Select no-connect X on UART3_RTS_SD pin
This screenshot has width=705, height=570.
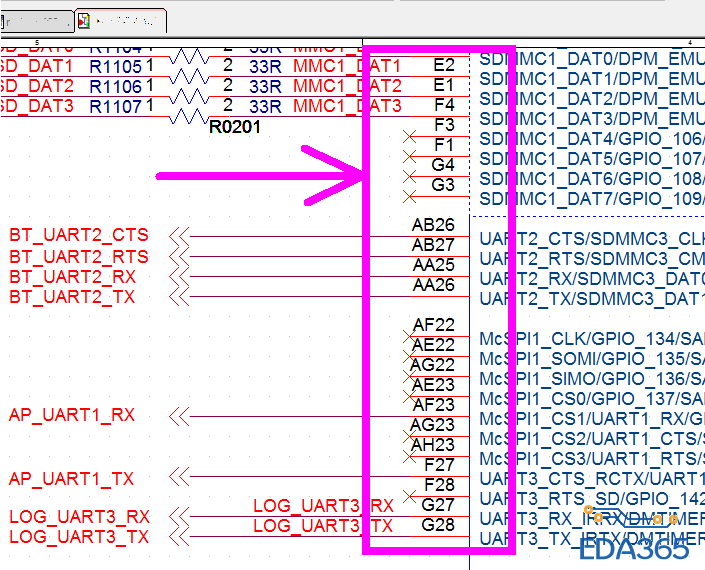click(x=410, y=496)
